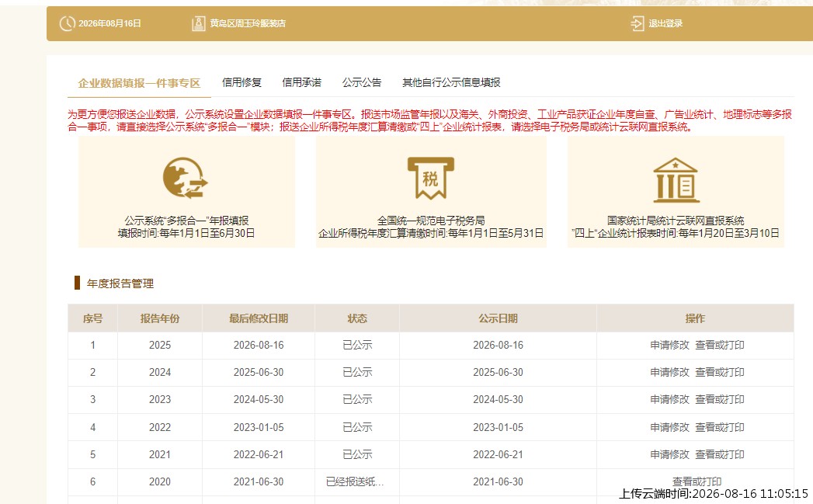This screenshot has height=504, width=813.
Task: Click last-modified date 2022-06-21
Action: pyautogui.click(x=259, y=455)
